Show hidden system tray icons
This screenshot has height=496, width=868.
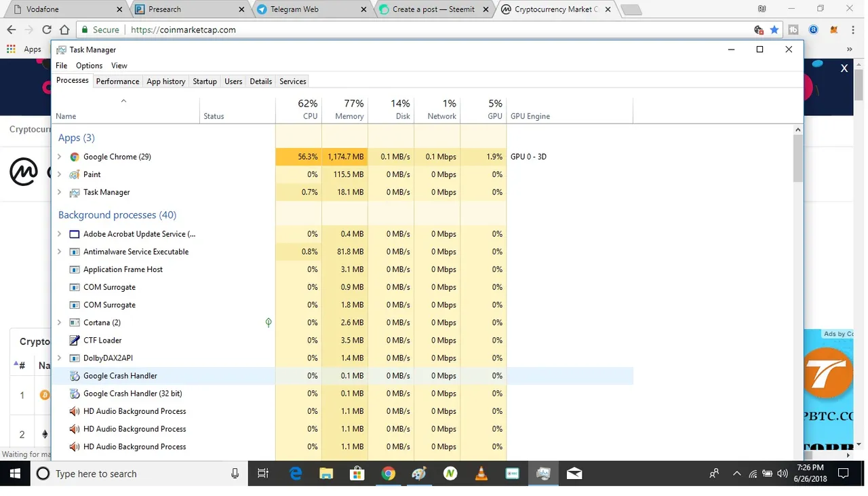pyautogui.click(x=736, y=474)
